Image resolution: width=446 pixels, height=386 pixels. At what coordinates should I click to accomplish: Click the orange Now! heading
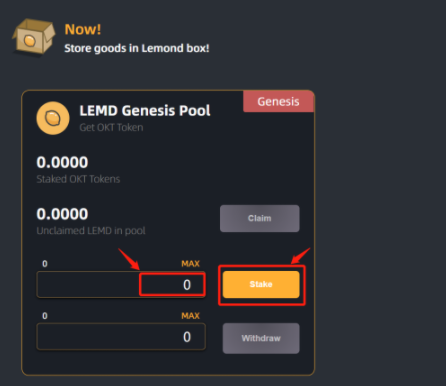(83, 29)
